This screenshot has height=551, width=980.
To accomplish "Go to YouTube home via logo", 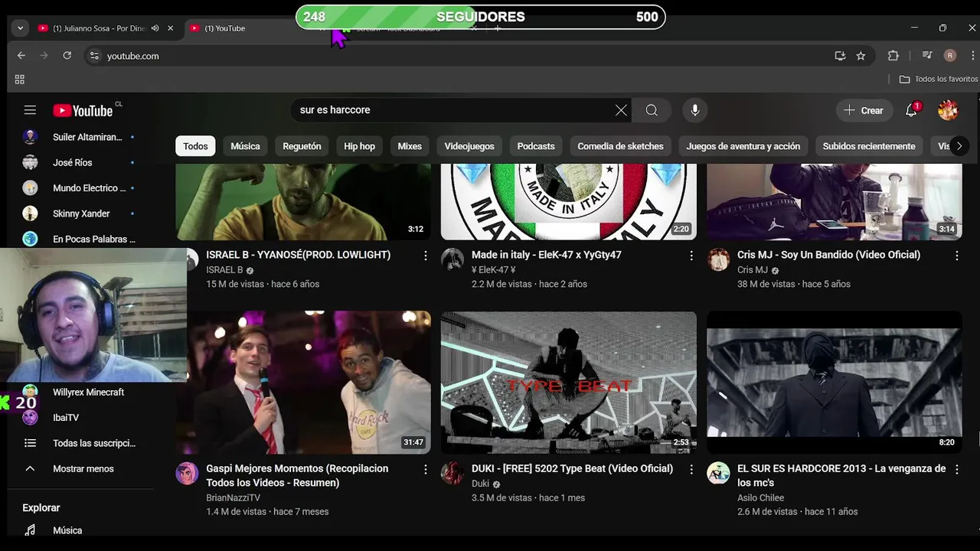I will pyautogui.click(x=83, y=110).
